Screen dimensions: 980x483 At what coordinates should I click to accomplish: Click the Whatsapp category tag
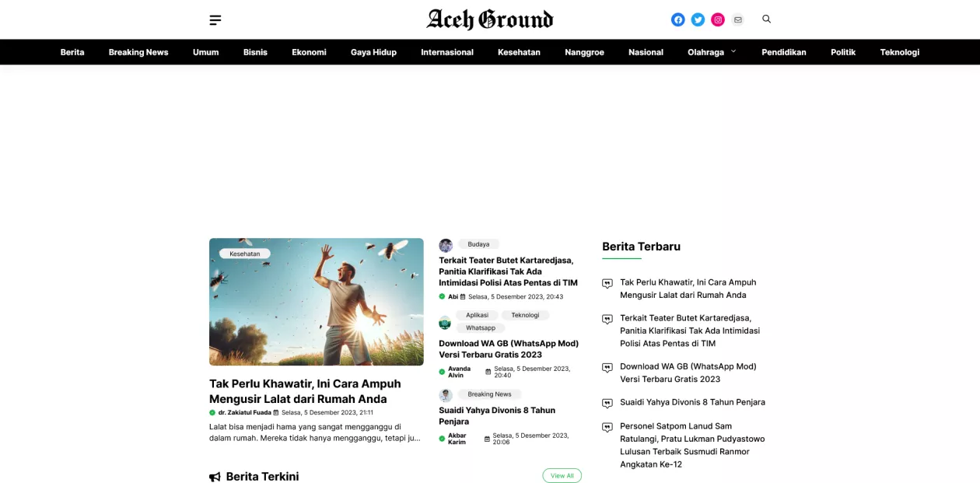coord(481,328)
